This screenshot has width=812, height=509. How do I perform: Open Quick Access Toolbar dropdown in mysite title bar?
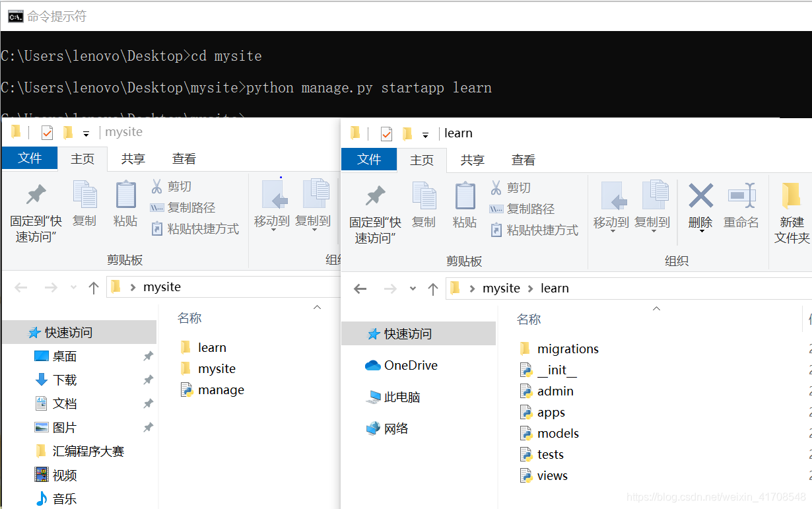click(86, 134)
